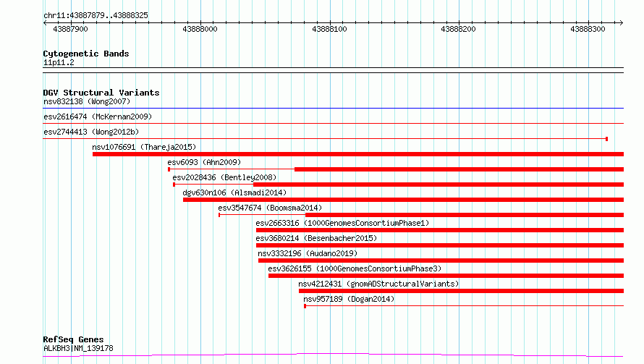The width and height of the screenshot is (644, 364).
Task: Open the RefSeq Genes track title
Action: coord(73,339)
